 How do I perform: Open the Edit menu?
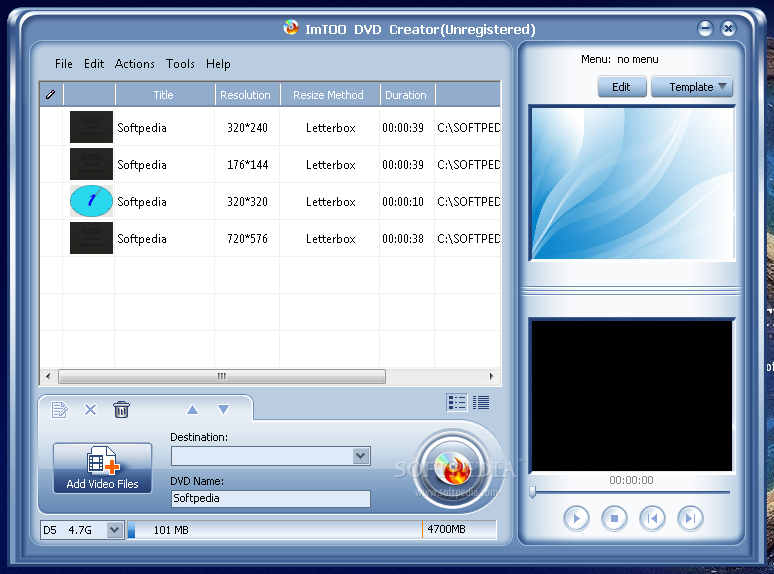[x=94, y=64]
